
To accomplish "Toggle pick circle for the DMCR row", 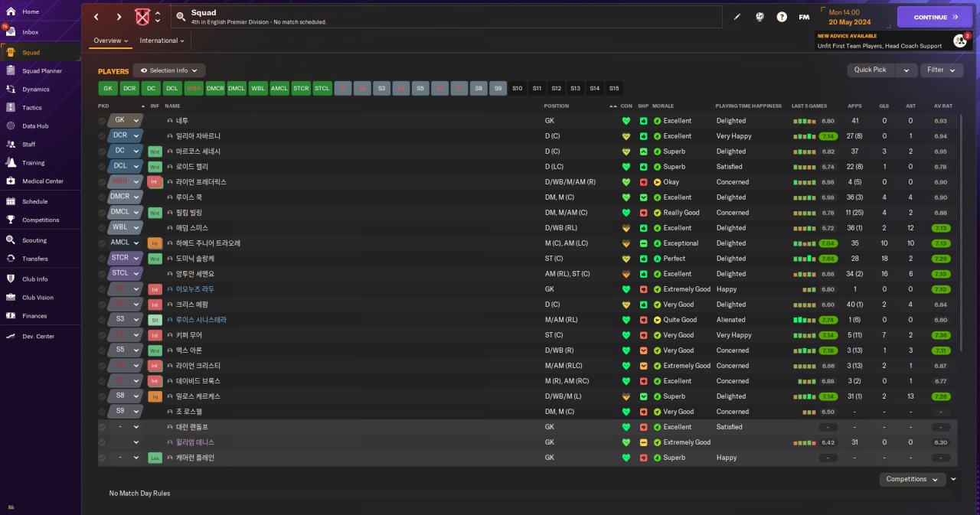I will click(102, 197).
